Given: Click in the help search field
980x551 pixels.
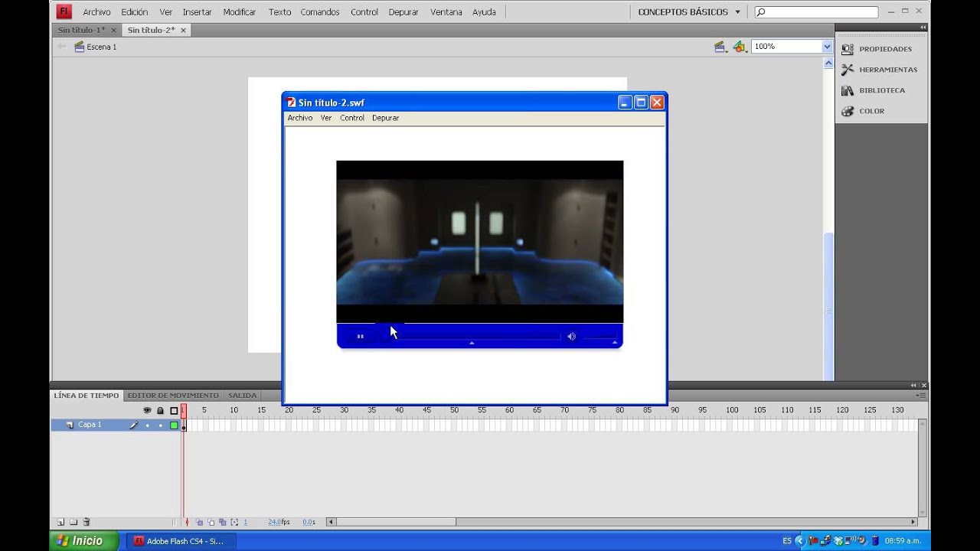Looking at the screenshot, I should click(x=816, y=12).
